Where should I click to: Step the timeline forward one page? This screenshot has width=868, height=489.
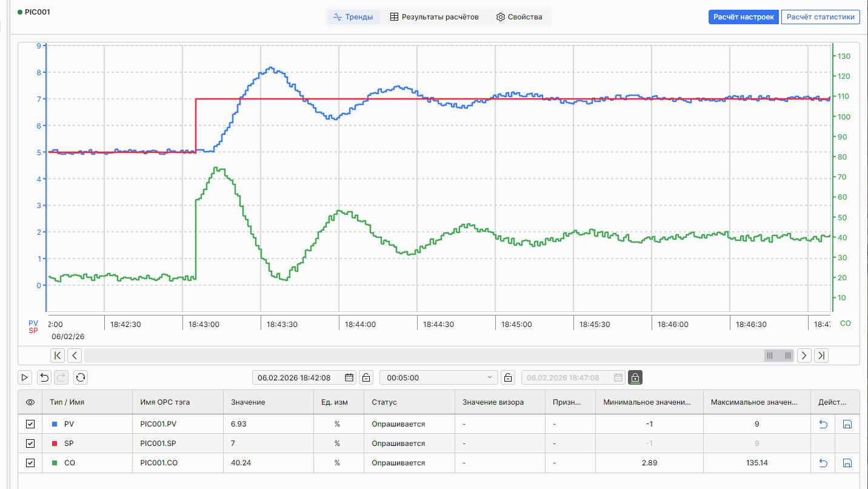(x=804, y=356)
